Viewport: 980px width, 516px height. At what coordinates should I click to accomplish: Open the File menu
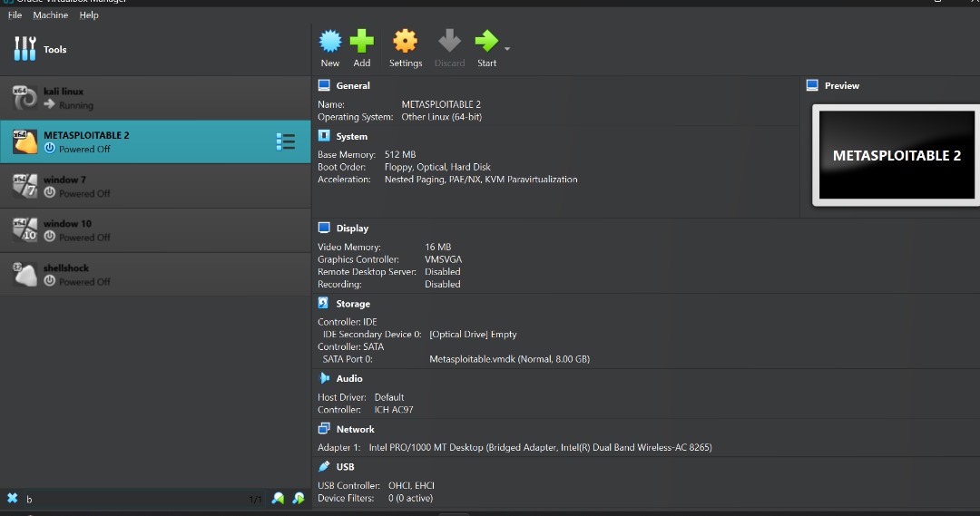[15, 15]
